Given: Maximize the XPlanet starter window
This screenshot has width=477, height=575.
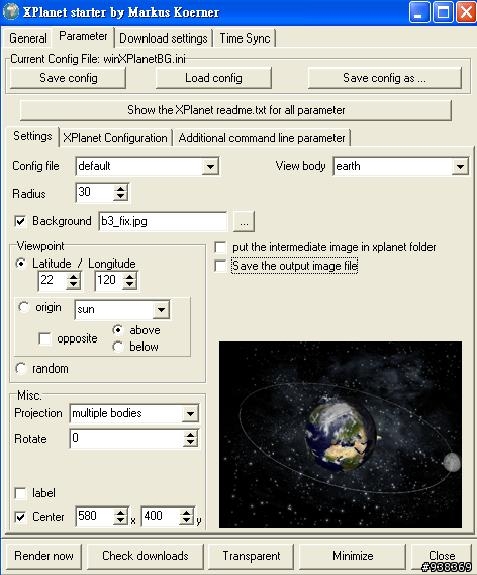Looking at the screenshot, I should click(443, 12).
